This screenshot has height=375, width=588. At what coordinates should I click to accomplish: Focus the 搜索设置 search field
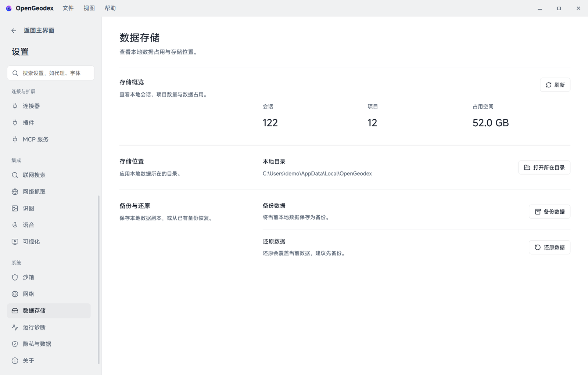[x=51, y=73]
